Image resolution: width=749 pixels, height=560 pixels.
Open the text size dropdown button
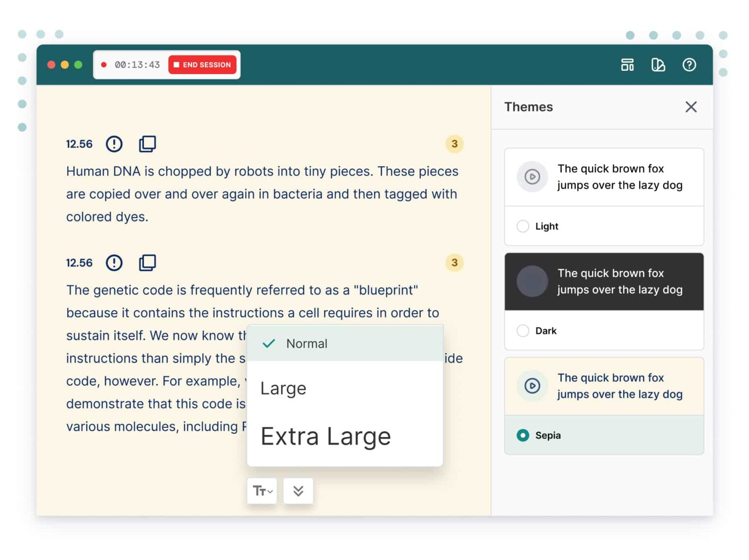click(262, 491)
